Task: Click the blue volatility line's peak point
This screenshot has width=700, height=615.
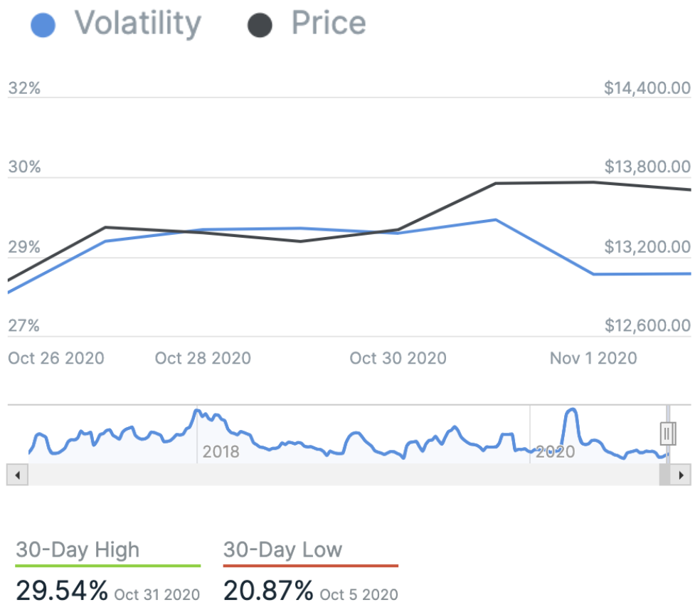Action: click(496, 220)
